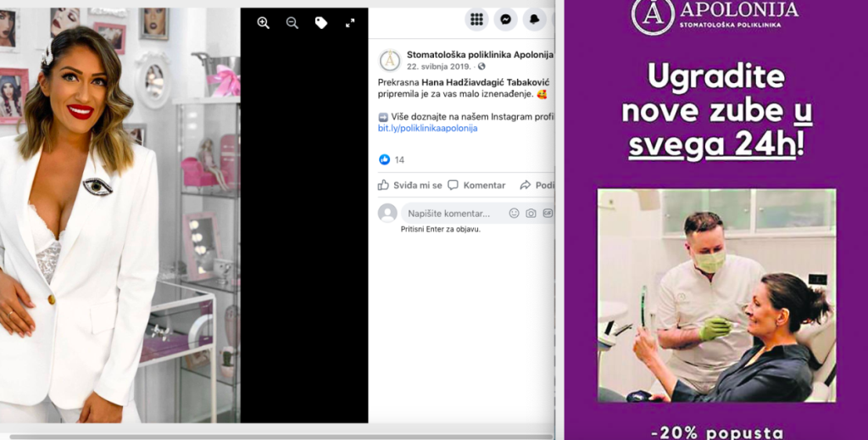
Task: Zoom in on the photo viewer
Action: tap(263, 23)
